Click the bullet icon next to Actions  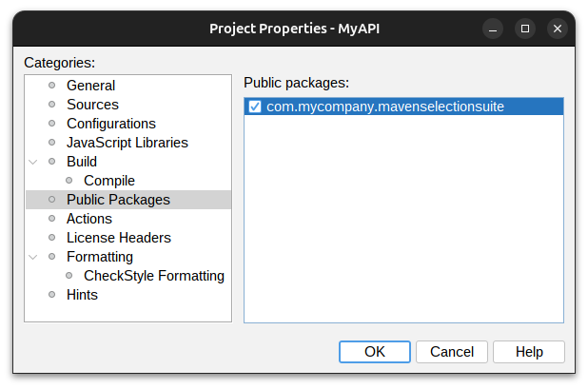coord(51,219)
